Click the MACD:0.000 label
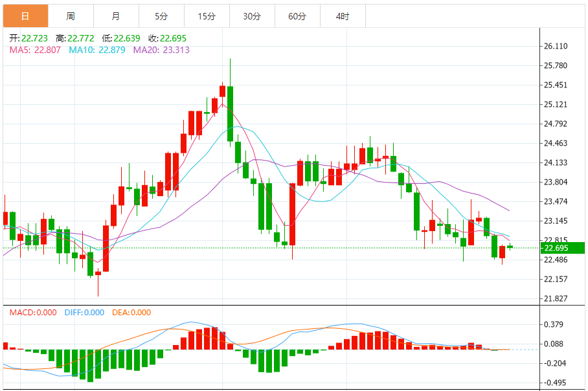The image size is (588, 391). 33,313
